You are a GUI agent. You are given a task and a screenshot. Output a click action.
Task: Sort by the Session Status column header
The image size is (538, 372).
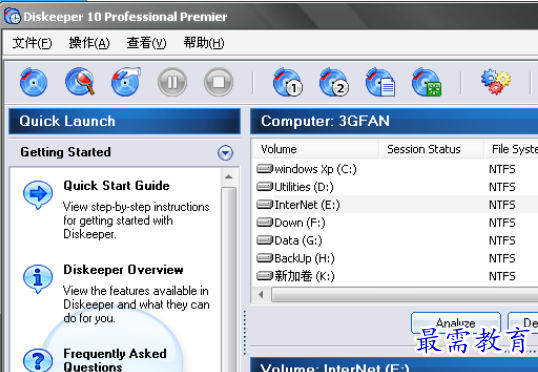click(x=431, y=149)
